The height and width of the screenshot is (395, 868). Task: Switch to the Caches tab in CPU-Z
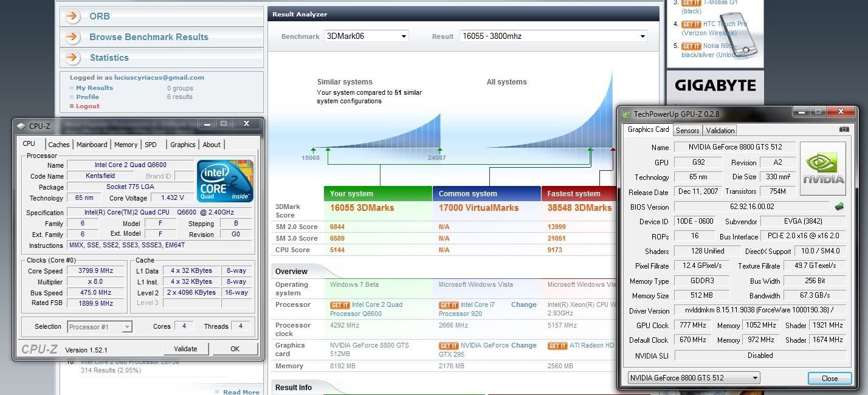(x=59, y=145)
